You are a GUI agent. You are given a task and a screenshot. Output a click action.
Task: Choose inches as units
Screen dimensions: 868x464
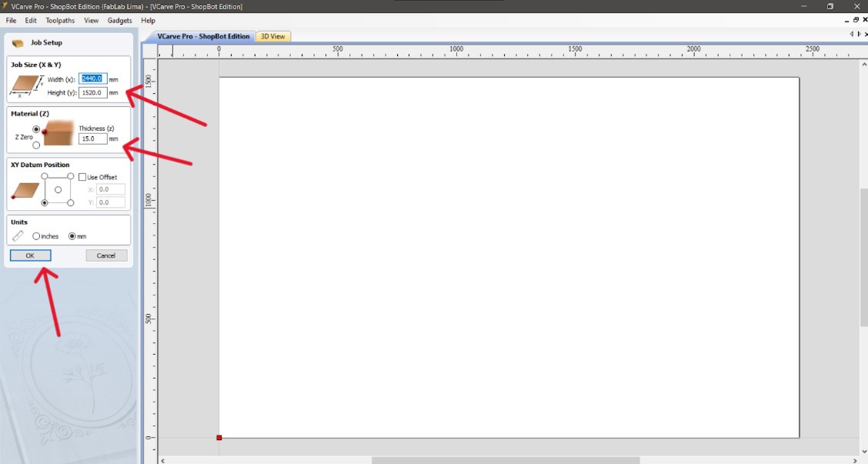pos(36,236)
